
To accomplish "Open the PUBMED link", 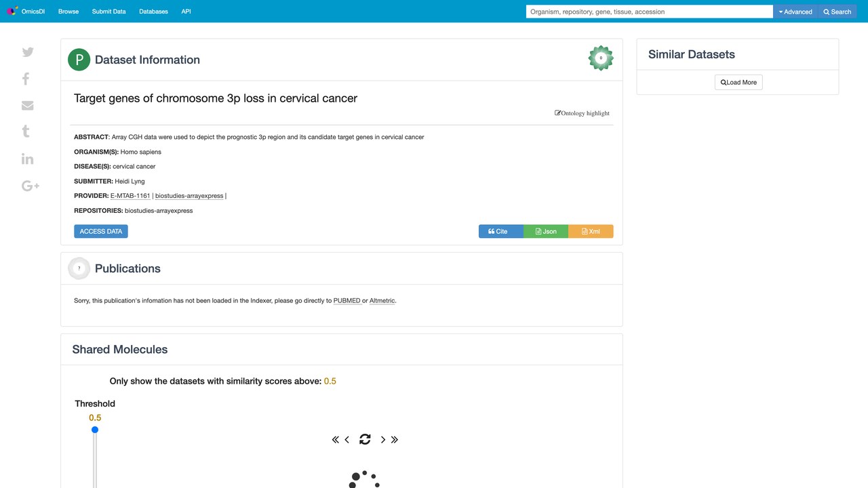I will pyautogui.click(x=347, y=300).
